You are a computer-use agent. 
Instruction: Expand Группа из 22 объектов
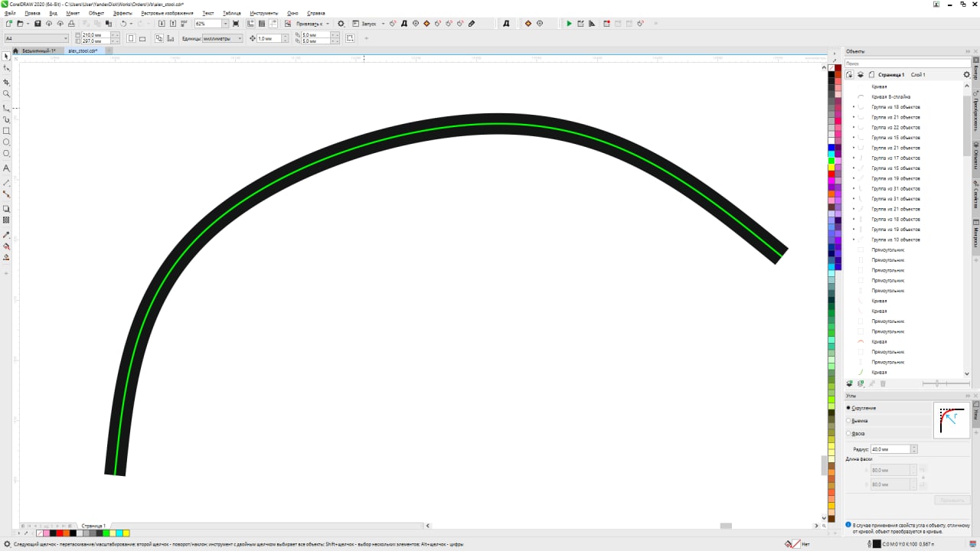(854, 127)
